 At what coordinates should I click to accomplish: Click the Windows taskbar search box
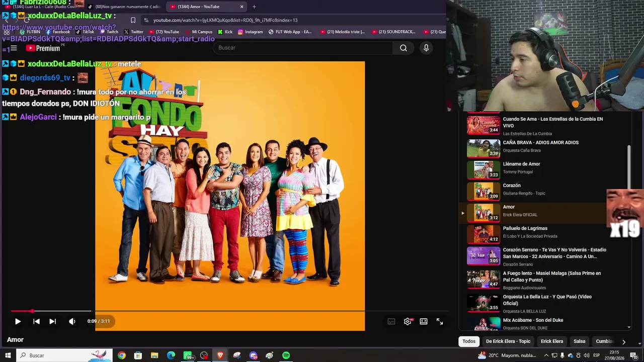64,355
